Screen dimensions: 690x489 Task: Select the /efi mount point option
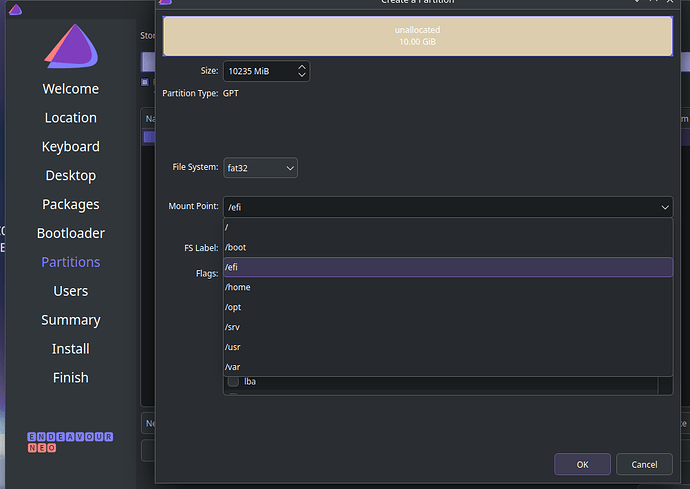pos(448,267)
